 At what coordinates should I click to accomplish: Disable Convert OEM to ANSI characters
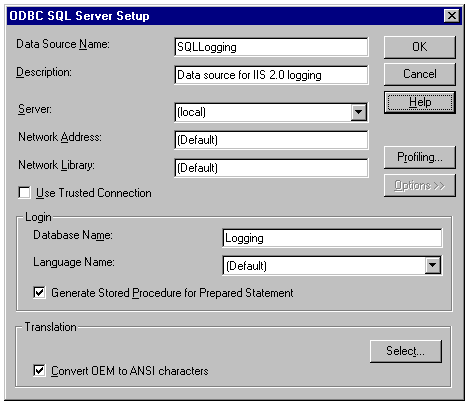coord(39,370)
